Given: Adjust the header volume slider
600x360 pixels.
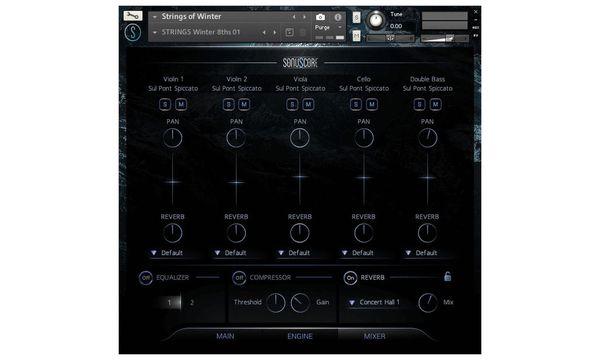Looking at the screenshot, I should click(444, 38).
